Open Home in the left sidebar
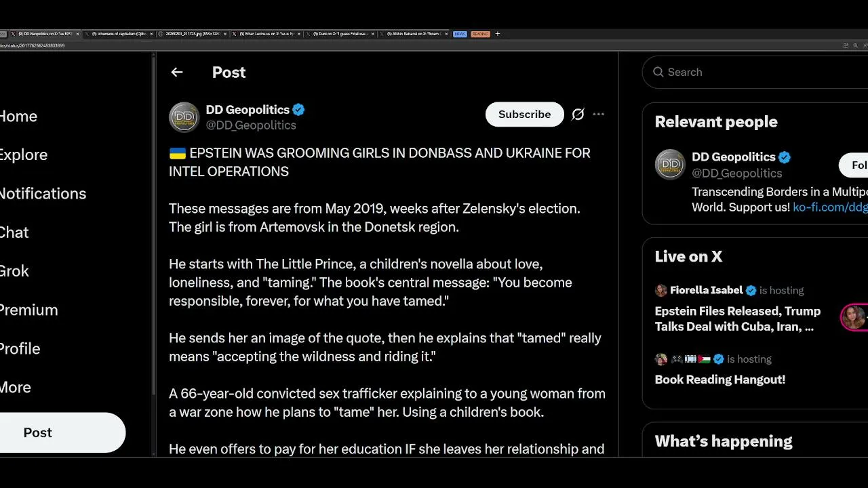The width and height of the screenshot is (868, 488). tap(18, 116)
